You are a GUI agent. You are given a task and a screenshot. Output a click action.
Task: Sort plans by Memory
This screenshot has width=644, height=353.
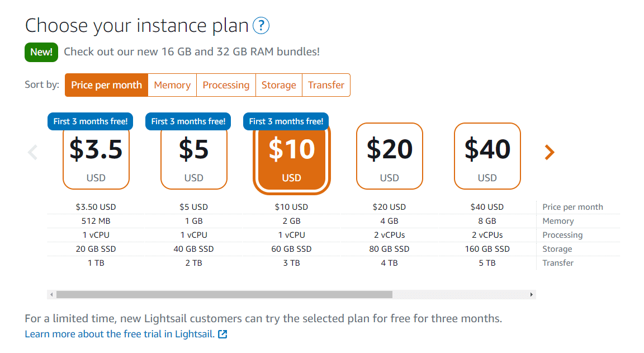coord(172,84)
